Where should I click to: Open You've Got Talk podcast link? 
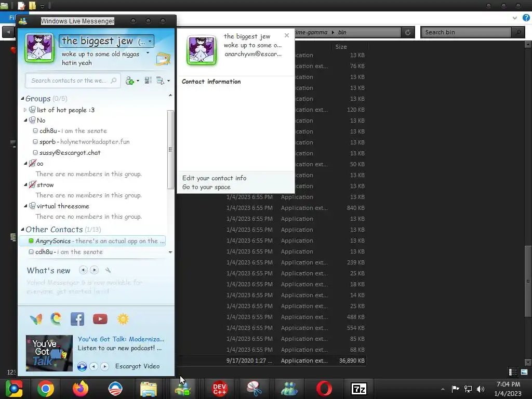coord(121,339)
